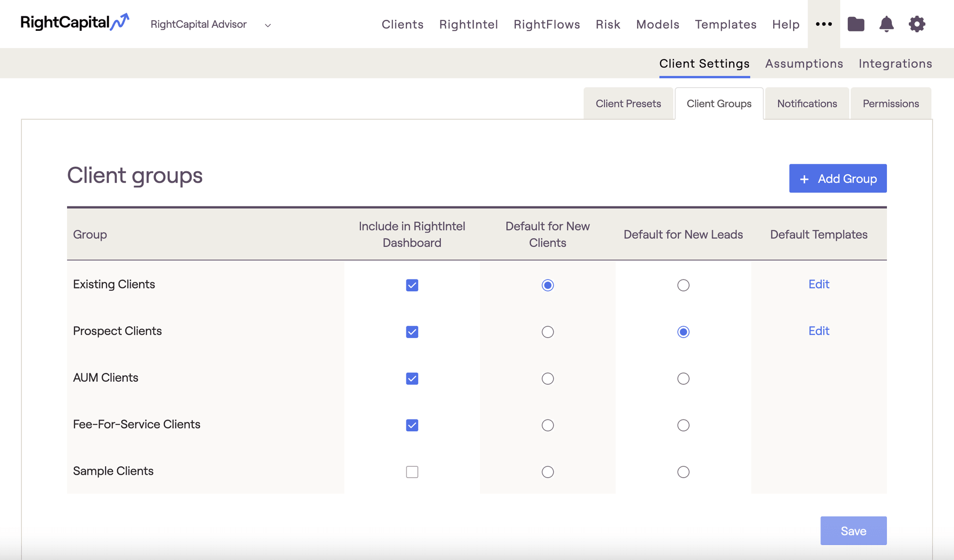
Task: Uncheck RightIntel Dashboard for Existing Clients
Action: point(412,285)
